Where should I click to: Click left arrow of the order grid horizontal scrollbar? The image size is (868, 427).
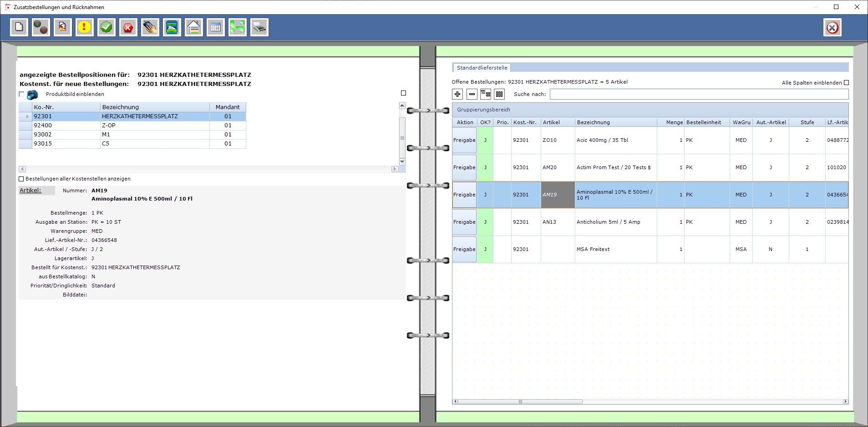tap(455, 402)
